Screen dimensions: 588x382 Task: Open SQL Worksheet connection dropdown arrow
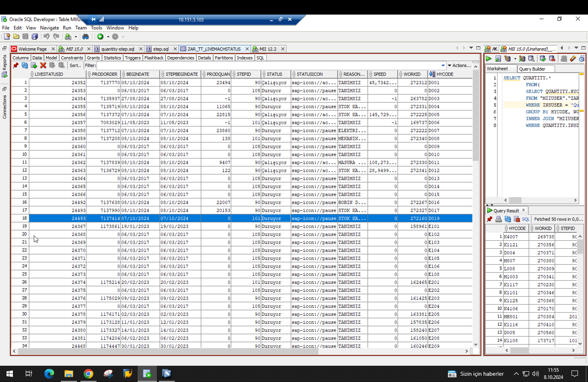click(76, 37)
